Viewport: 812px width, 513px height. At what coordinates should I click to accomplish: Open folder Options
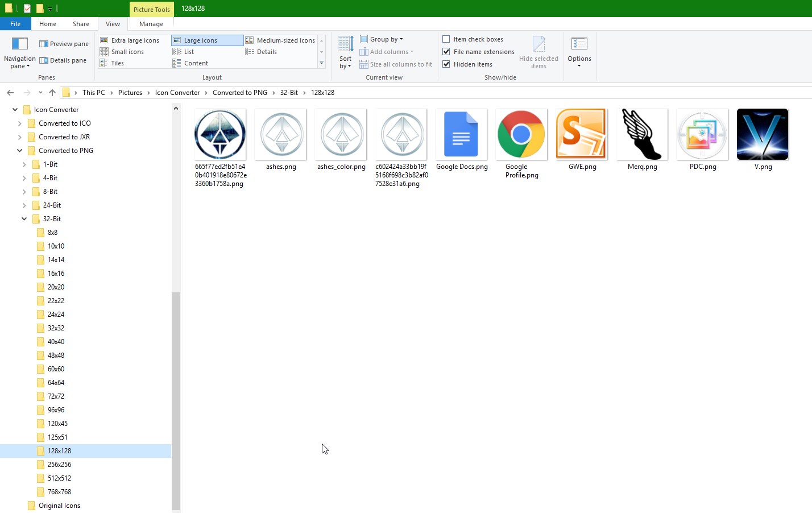pos(579,51)
